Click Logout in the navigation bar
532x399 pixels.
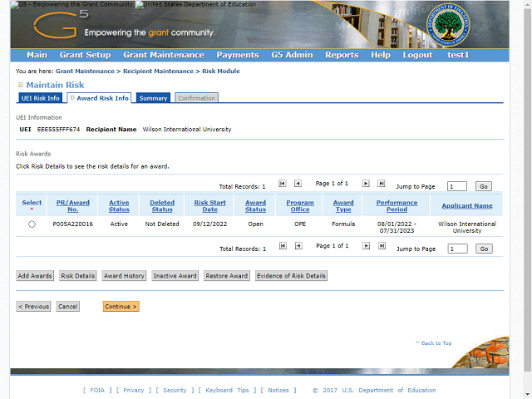(417, 55)
